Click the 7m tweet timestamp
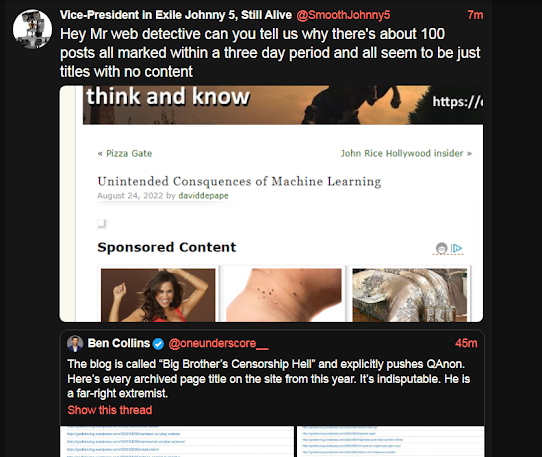 pyautogui.click(x=475, y=15)
